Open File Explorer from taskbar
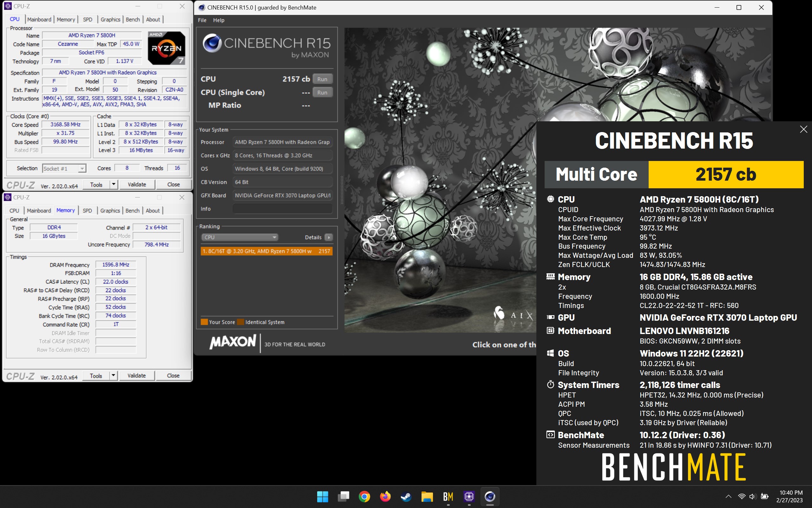812x508 pixels. pos(427,496)
